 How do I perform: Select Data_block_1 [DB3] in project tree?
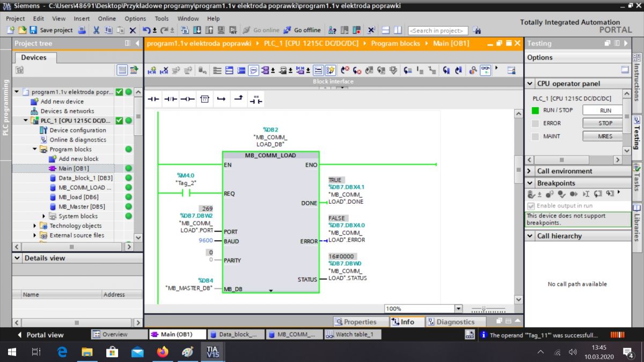point(85,178)
